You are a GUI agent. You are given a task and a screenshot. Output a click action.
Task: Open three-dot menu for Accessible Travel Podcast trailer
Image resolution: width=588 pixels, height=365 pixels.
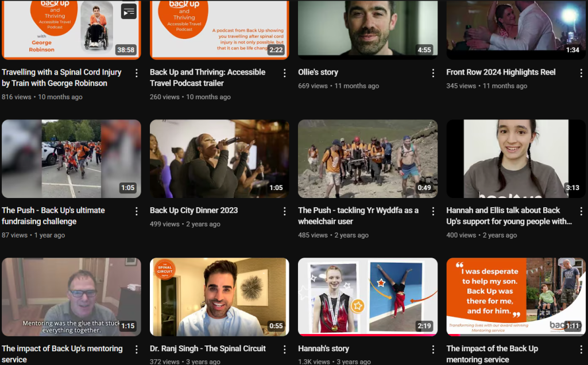tap(284, 73)
